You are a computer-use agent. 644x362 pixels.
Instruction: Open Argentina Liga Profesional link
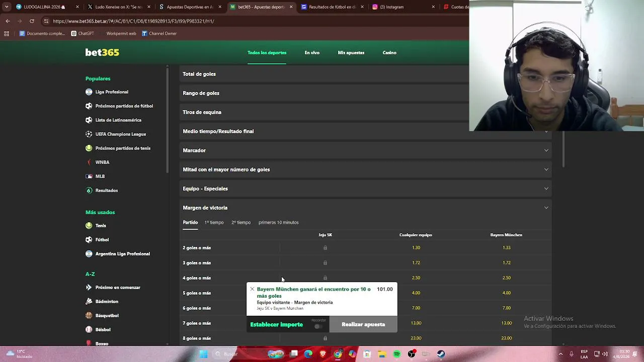(123, 254)
